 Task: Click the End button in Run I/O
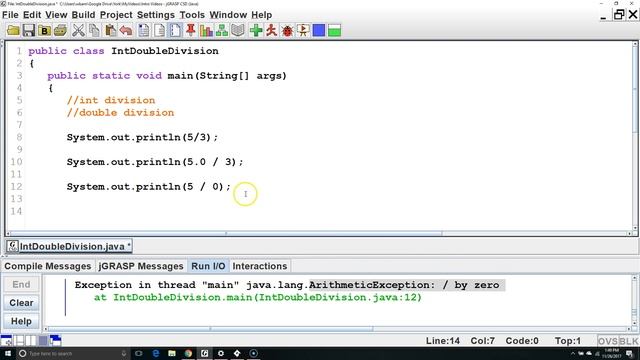[x=21, y=284]
